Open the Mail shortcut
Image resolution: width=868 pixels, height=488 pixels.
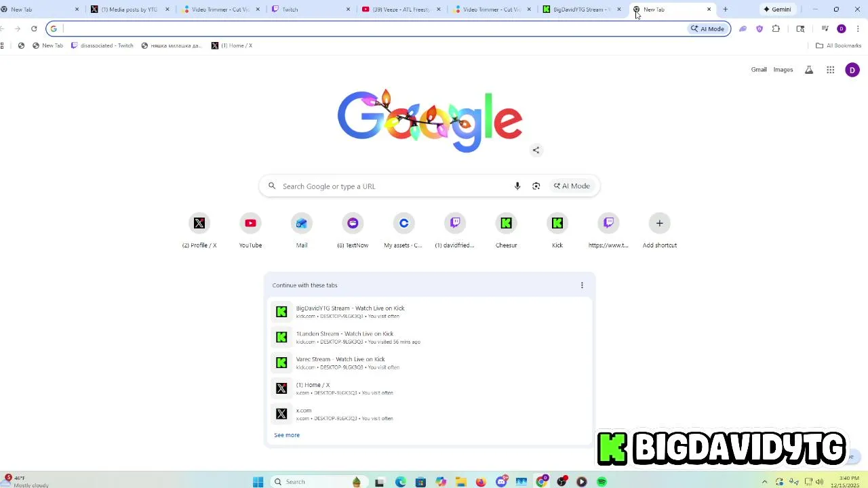coord(302,223)
